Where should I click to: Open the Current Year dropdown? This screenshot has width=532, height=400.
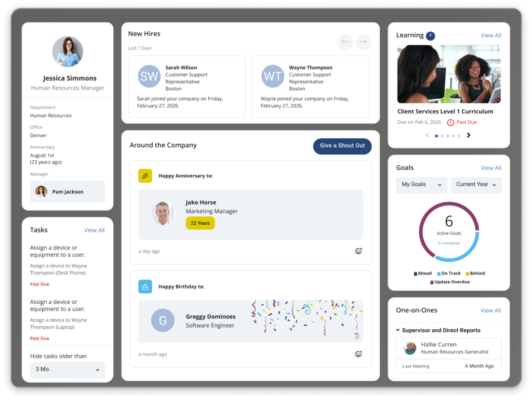coord(476,185)
